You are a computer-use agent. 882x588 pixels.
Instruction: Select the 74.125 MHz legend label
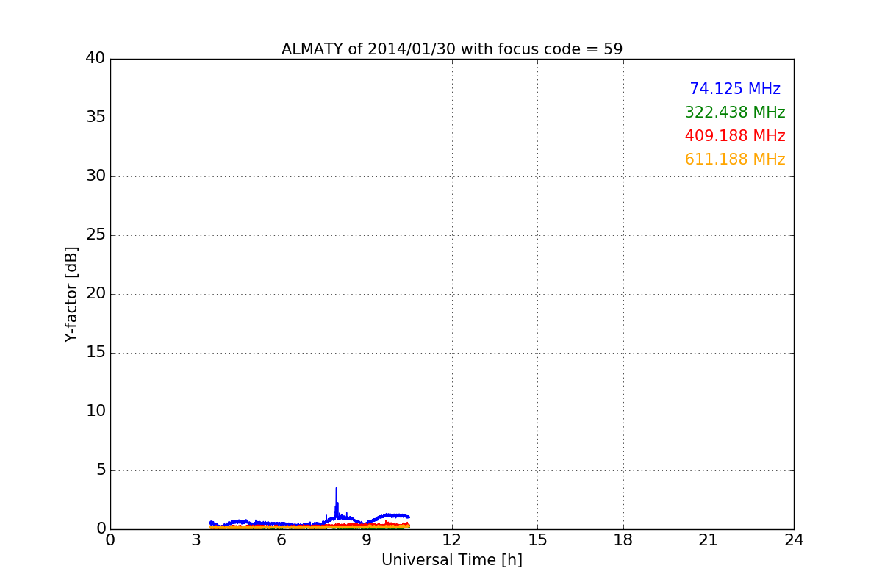(x=735, y=89)
